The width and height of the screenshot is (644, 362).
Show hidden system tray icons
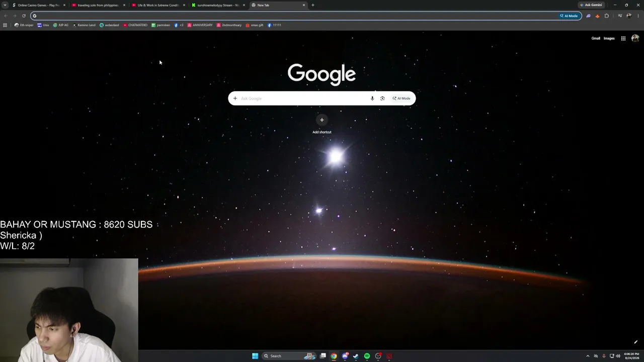(588, 356)
